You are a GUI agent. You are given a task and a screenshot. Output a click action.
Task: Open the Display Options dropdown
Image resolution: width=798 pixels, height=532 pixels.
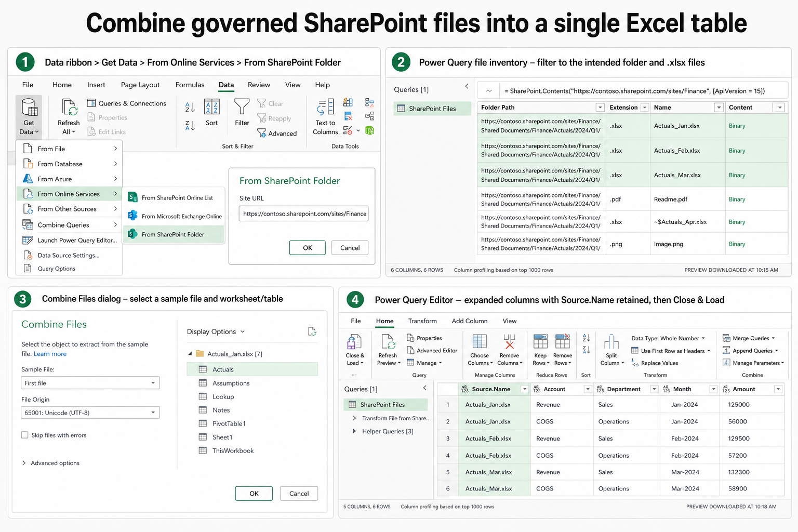pyautogui.click(x=216, y=331)
